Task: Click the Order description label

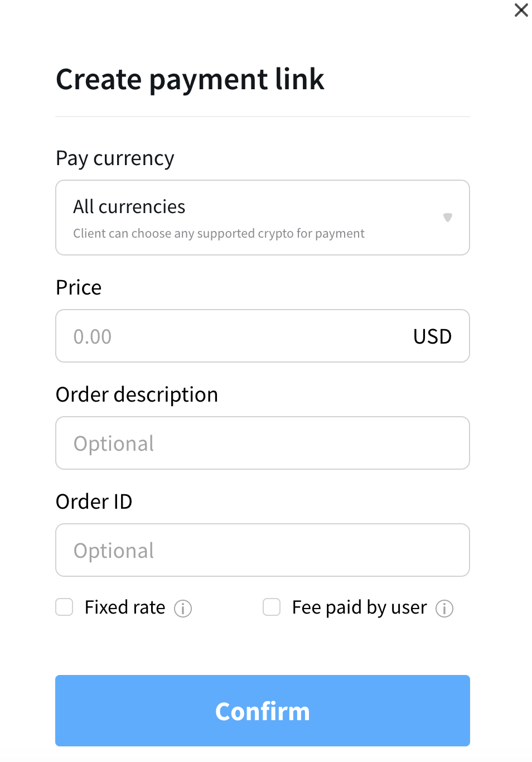Action: (137, 395)
